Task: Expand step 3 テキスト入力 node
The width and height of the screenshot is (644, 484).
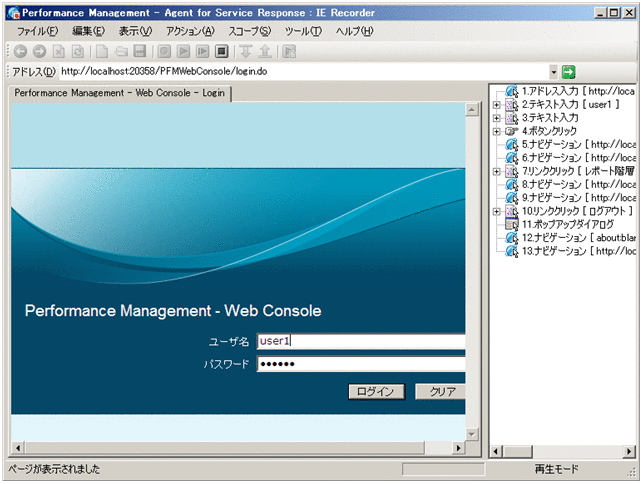Action: pyautogui.click(x=497, y=118)
